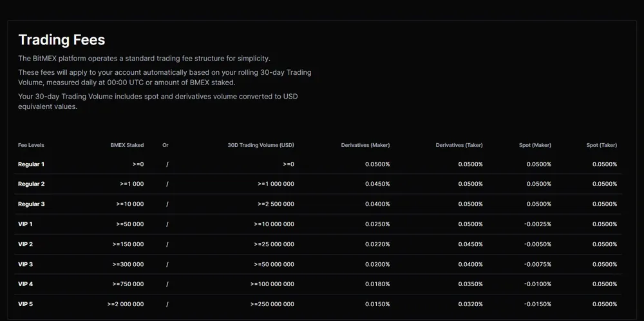The height and width of the screenshot is (321, 644).
Task: Select the Fee Levels column header
Action: point(31,145)
